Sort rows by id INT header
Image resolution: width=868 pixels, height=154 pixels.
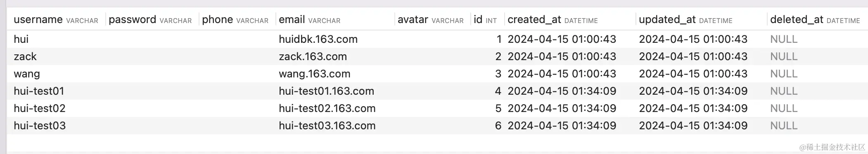coord(485,20)
